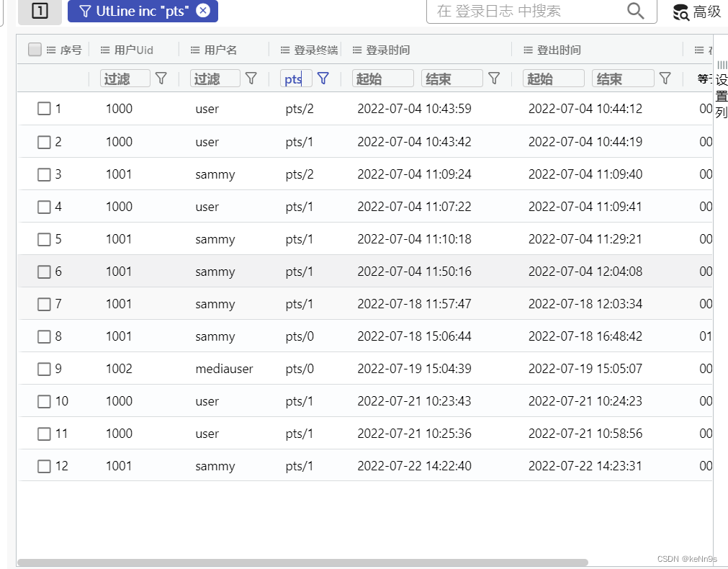Open the 序号 column menu icon
The image size is (728, 569).
pos(51,50)
